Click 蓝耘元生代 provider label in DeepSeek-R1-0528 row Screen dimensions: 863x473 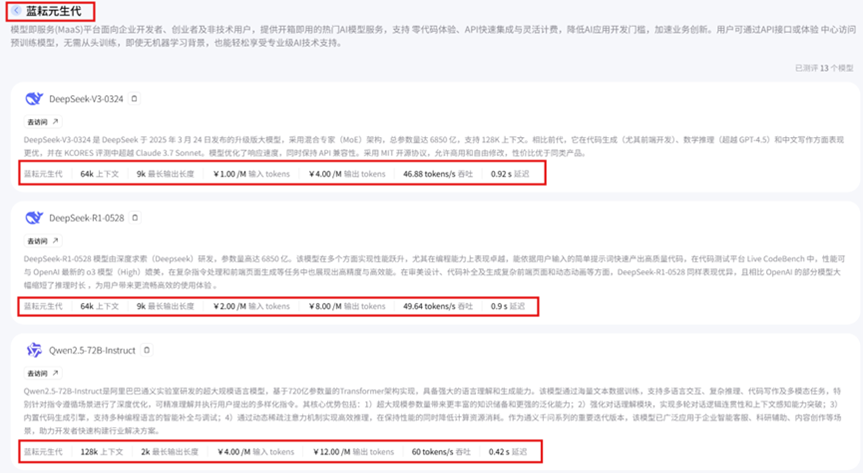tap(43, 306)
